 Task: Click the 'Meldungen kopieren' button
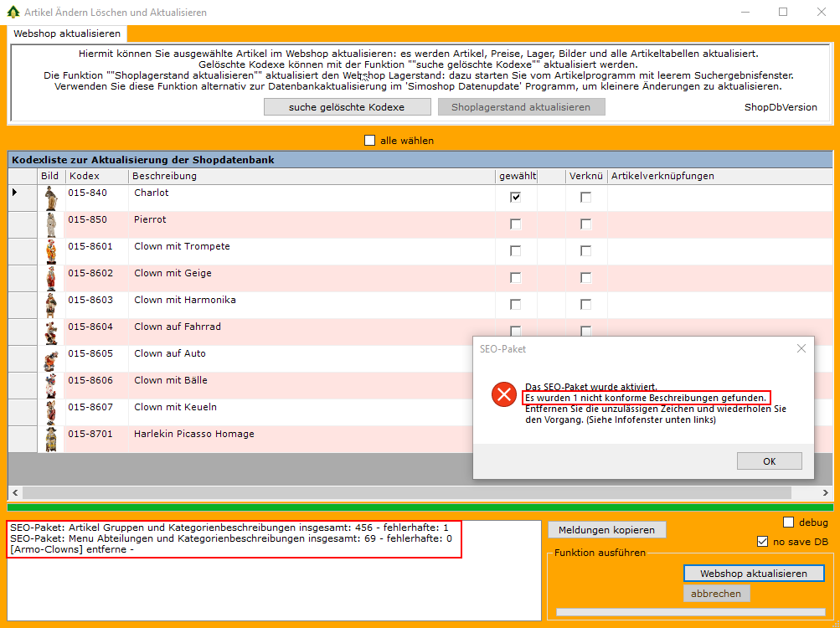coord(607,530)
